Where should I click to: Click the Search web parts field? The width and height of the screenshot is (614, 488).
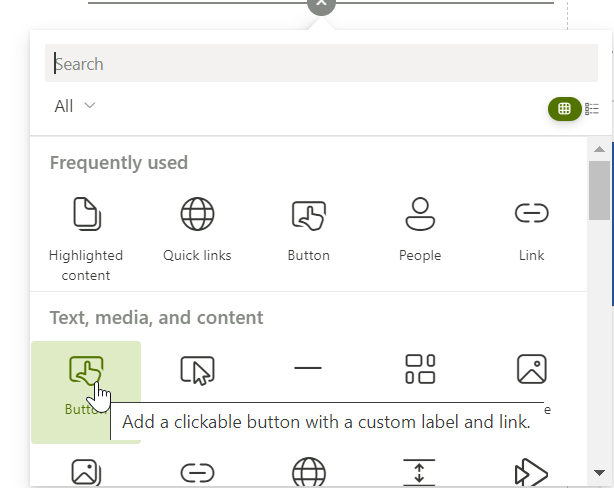pos(320,64)
